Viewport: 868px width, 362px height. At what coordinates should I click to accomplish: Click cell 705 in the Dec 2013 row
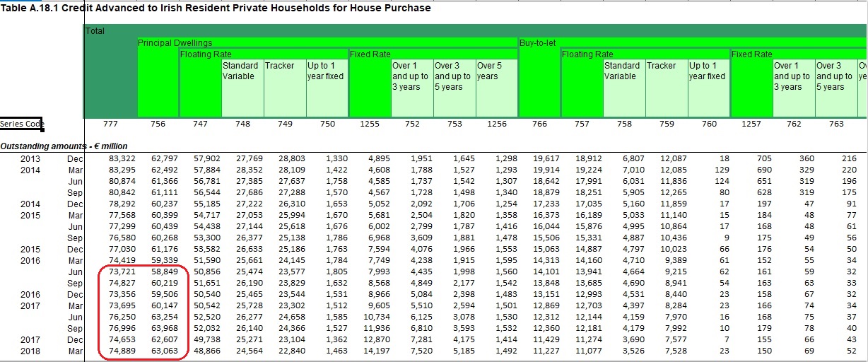(x=765, y=159)
